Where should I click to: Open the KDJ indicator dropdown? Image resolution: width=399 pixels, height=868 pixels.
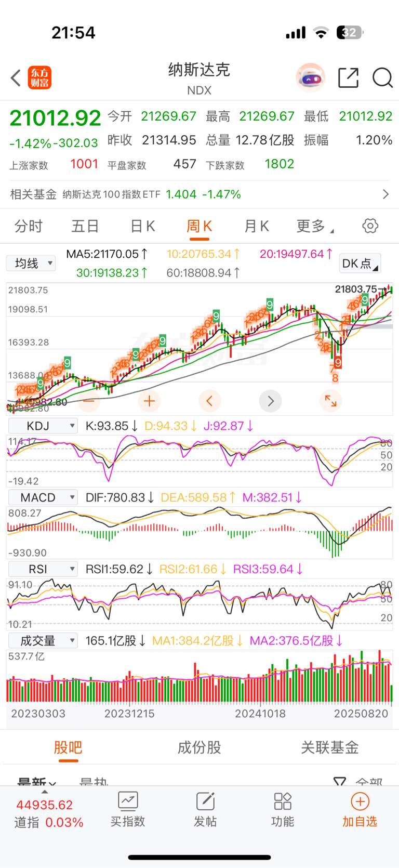tap(43, 426)
